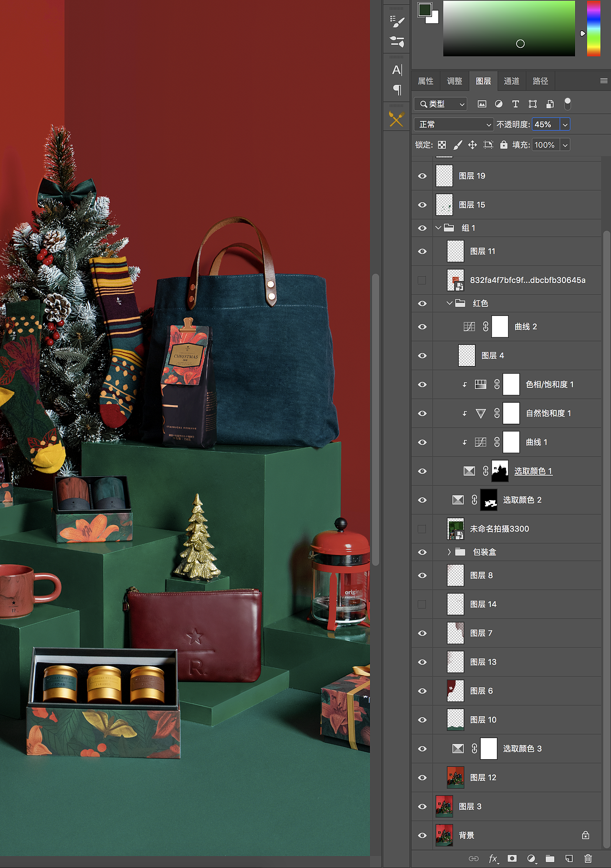
Task: Open the Paragraph panel icon
Action: [397, 90]
